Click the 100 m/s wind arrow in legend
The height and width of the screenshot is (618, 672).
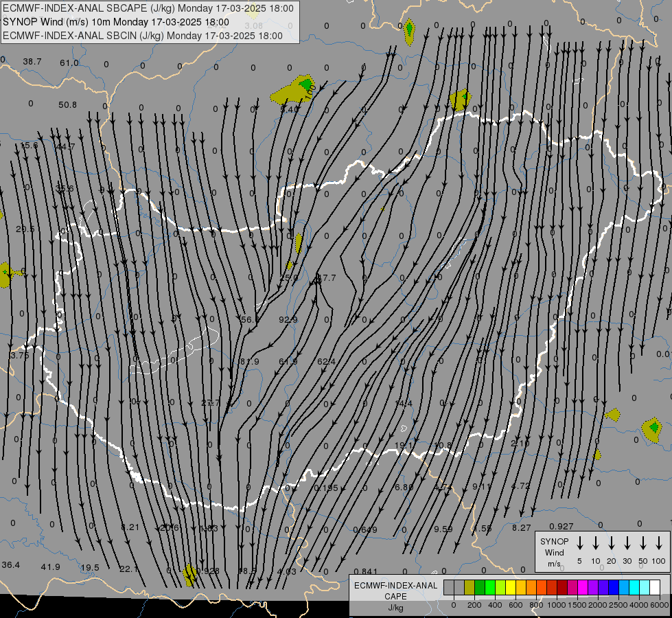coord(659,543)
